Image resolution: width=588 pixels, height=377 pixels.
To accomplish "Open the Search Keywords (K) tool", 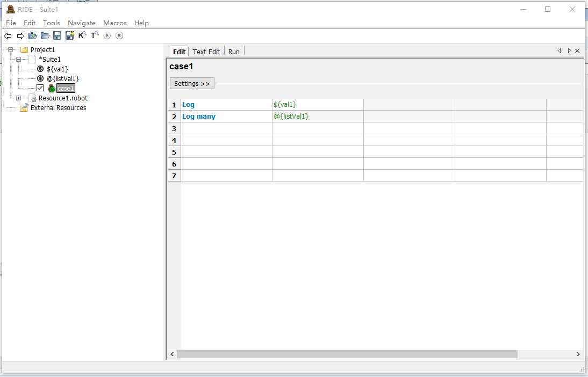I will 82,35.
